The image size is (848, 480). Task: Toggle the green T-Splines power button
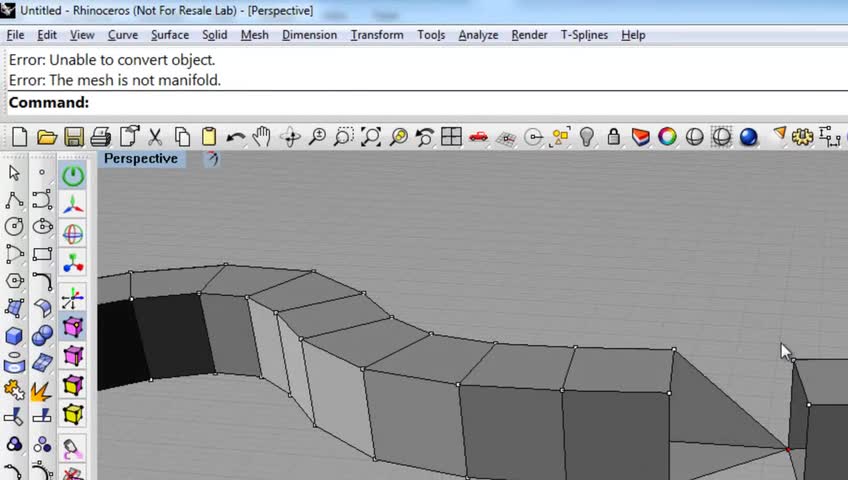tap(73, 176)
